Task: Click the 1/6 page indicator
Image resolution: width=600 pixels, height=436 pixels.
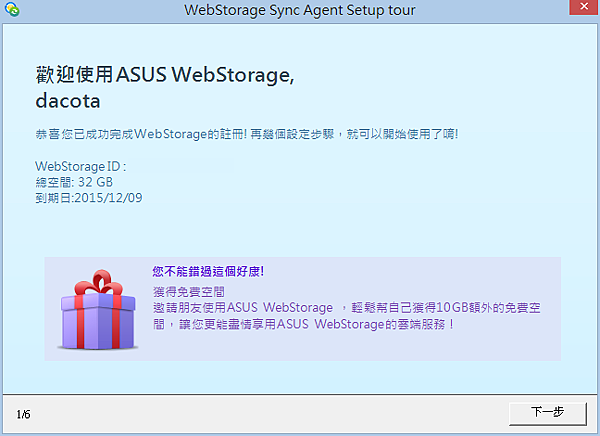Action: tap(24, 413)
